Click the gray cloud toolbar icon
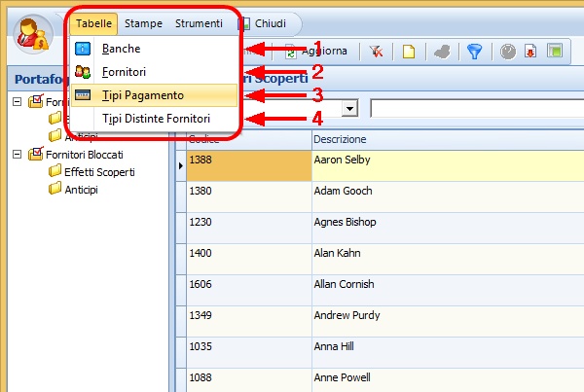The height and width of the screenshot is (392, 584). tap(441, 52)
